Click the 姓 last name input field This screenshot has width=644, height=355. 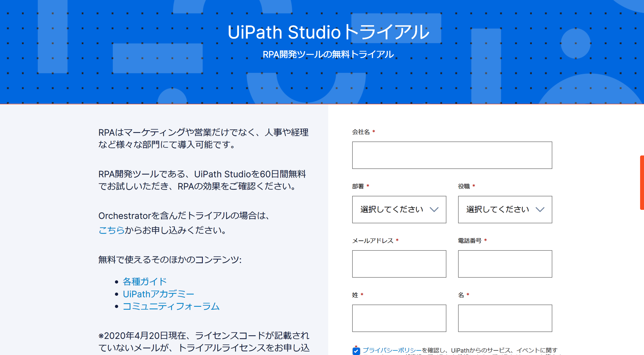[399, 318]
